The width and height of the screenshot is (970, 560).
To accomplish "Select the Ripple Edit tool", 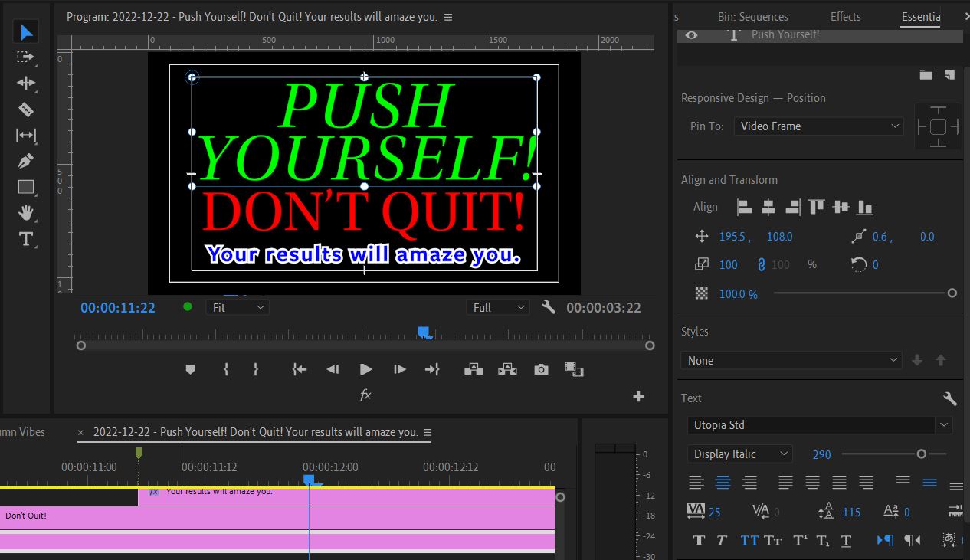I will coord(26,83).
